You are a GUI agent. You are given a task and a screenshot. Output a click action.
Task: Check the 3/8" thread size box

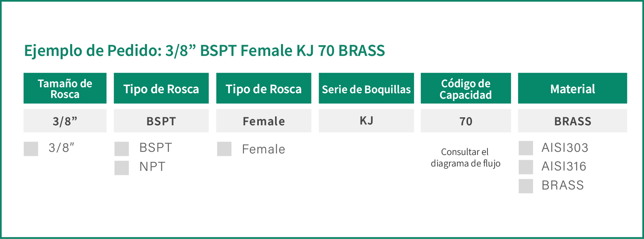pos(31,149)
